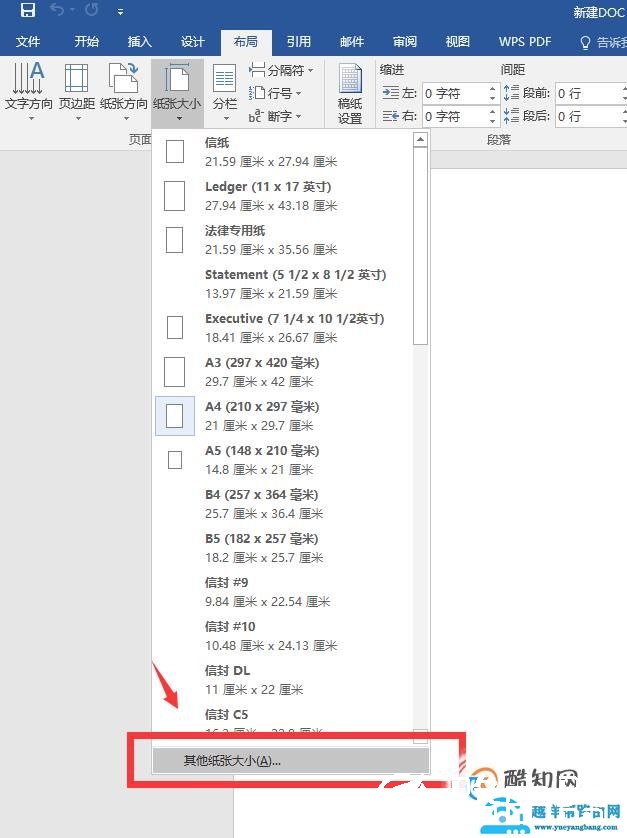
Task: Open the 断字 hyphenation dropdown
Action: (x=275, y=116)
